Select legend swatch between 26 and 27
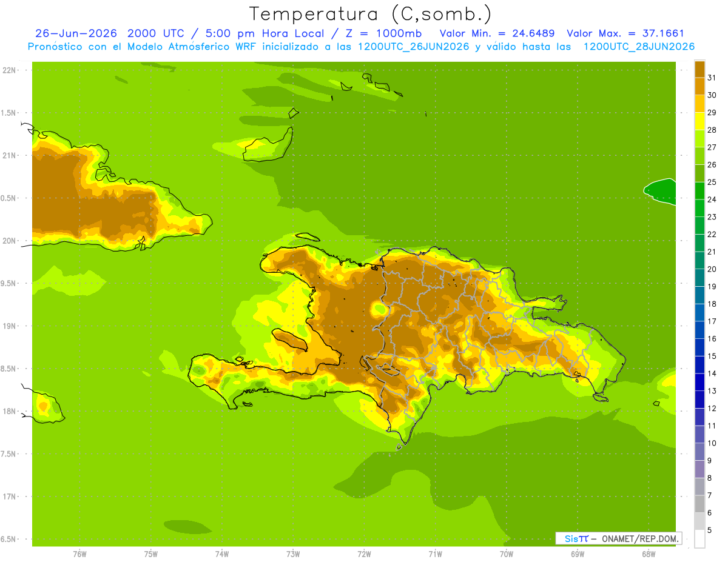 (x=699, y=156)
